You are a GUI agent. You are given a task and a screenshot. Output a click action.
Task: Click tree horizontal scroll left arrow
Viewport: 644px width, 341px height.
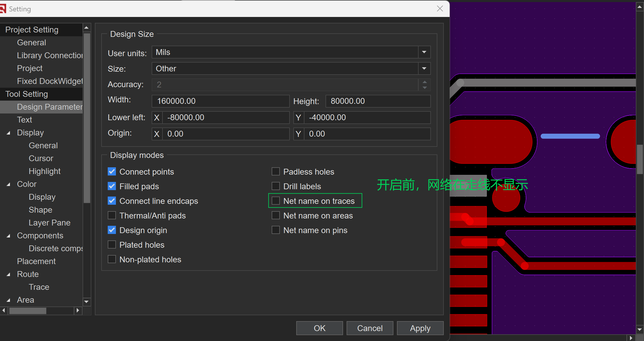[4, 310]
